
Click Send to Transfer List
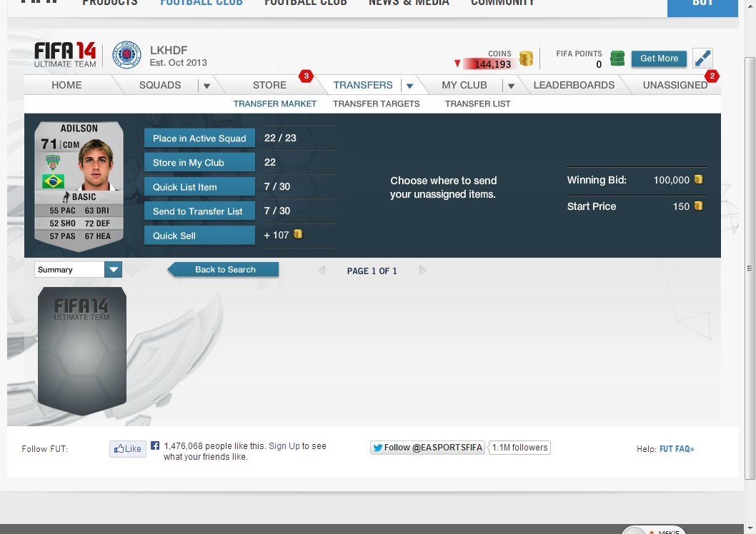(199, 211)
